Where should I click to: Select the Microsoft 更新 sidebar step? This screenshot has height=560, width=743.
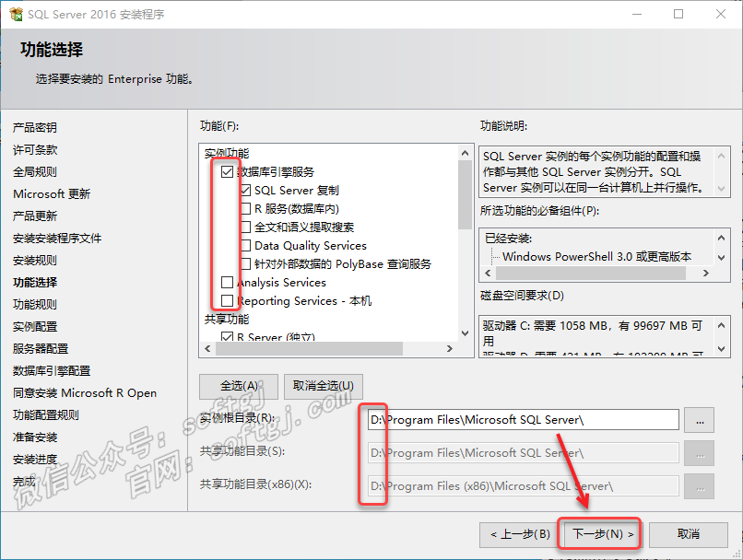click(x=52, y=194)
